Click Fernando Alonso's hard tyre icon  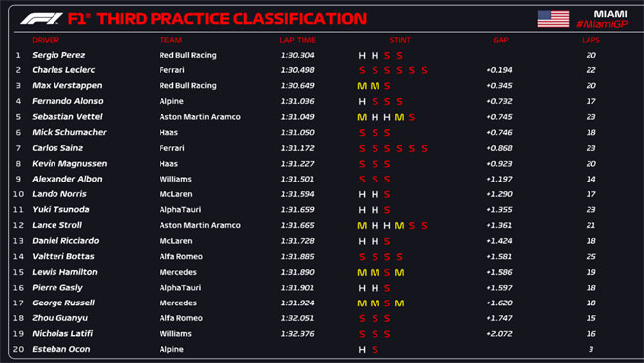click(x=362, y=101)
